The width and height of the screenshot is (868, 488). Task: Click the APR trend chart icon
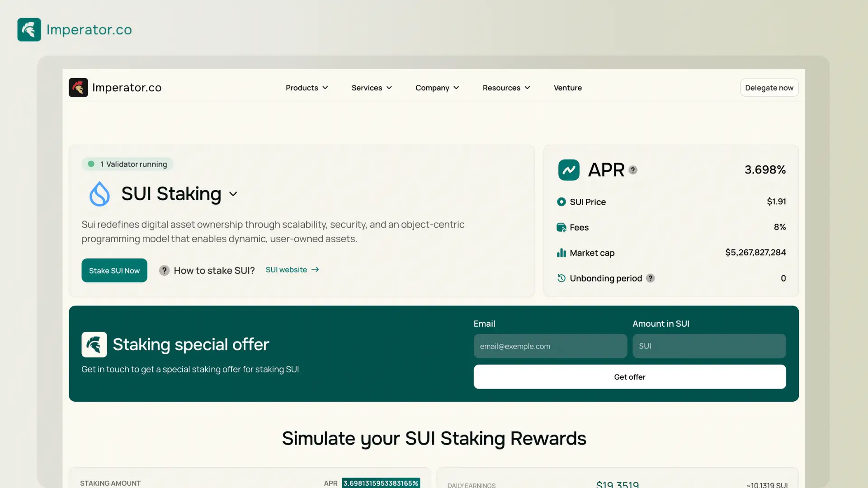pyautogui.click(x=568, y=169)
